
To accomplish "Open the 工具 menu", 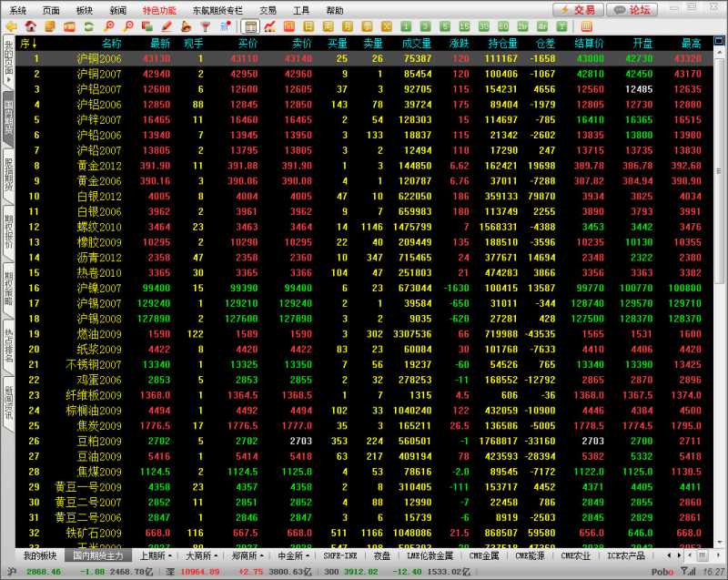I will point(301,10).
